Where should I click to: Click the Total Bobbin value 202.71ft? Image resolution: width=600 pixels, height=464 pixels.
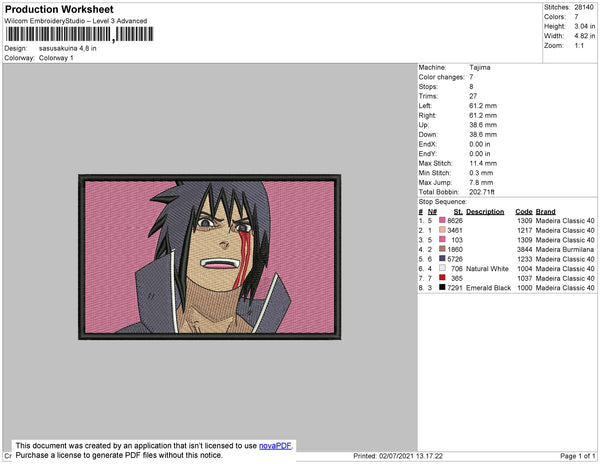(482, 192)
